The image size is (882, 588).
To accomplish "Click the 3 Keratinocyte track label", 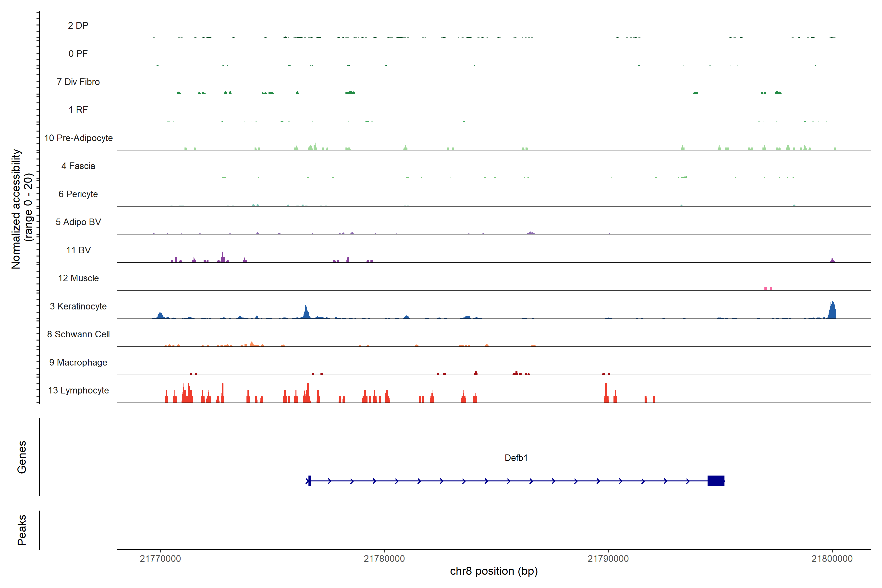I will click(x=78, y=306).
